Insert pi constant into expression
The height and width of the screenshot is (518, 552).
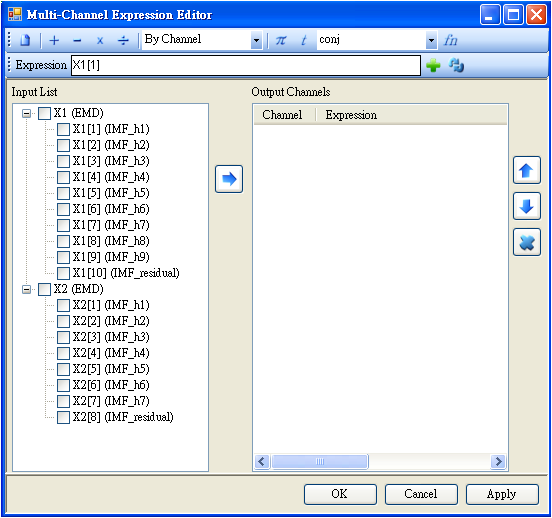[x=281, y=40]
